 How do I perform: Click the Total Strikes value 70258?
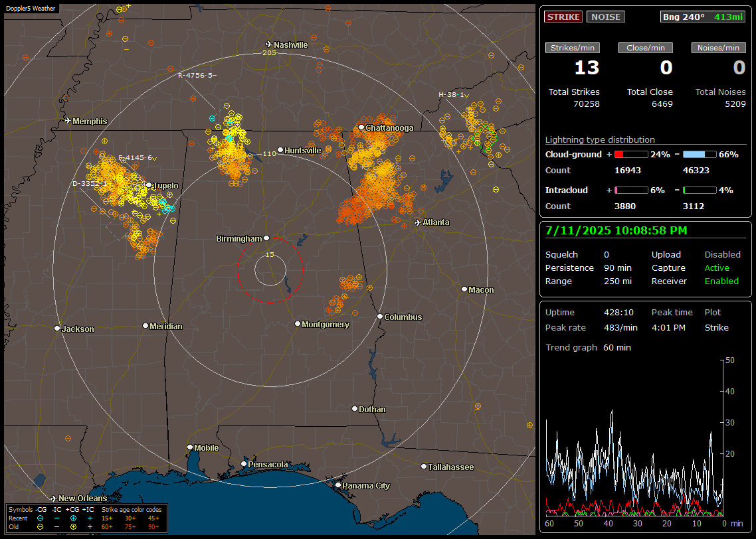pos(587,104)
